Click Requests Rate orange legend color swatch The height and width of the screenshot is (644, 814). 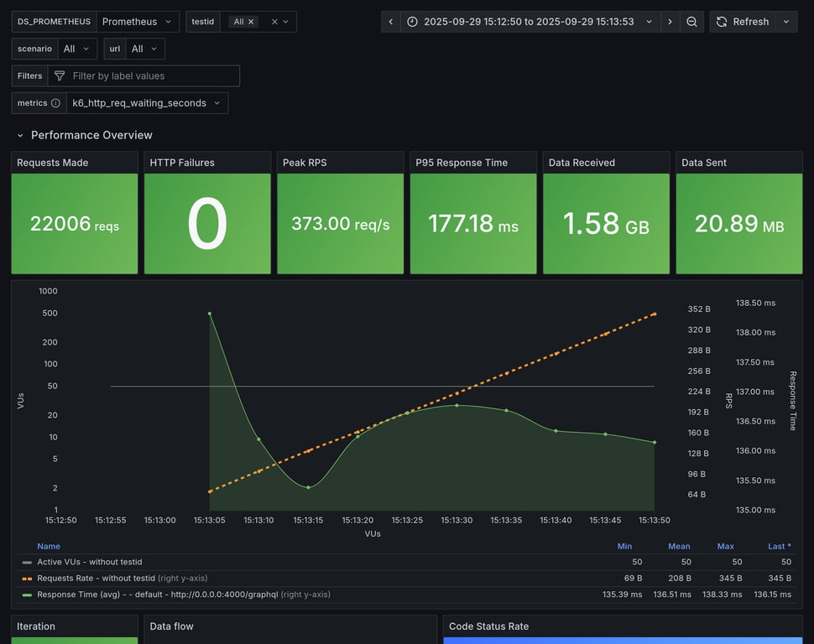pos(27,578)
